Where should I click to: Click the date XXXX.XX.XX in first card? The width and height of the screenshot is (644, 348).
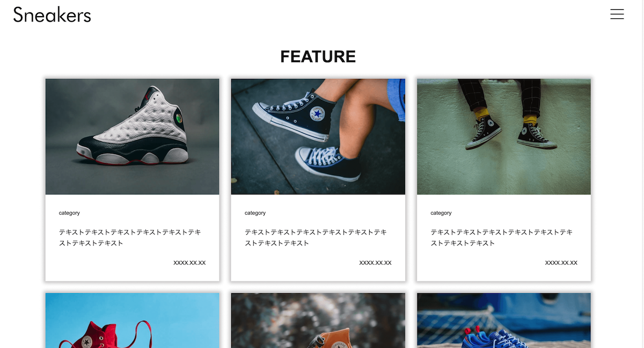pos(189,263)
